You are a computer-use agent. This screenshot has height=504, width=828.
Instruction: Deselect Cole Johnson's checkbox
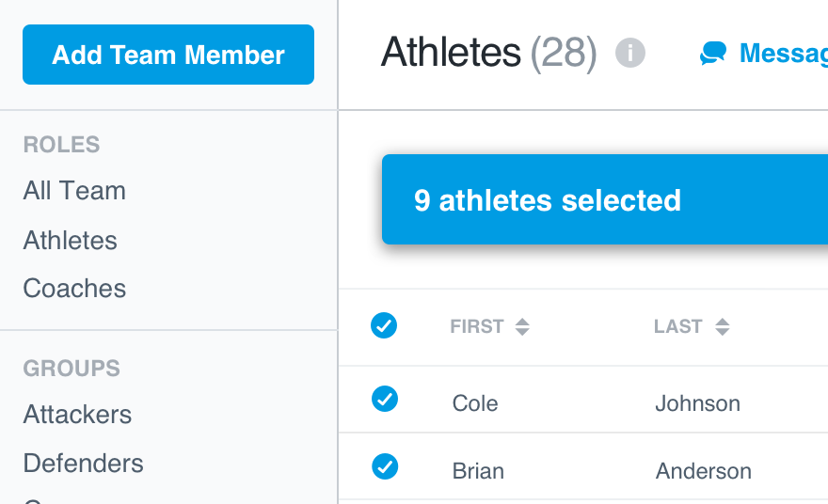coord(385,399)
